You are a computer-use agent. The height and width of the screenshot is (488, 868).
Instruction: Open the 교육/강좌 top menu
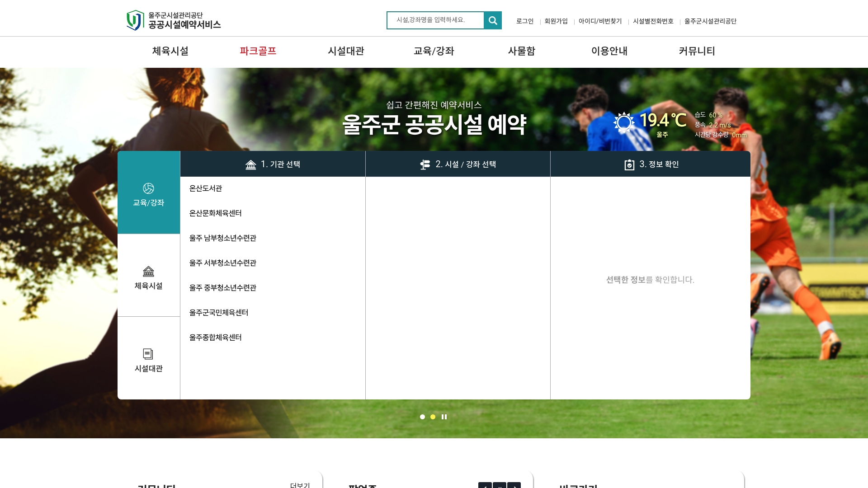[x=434, y=51]
